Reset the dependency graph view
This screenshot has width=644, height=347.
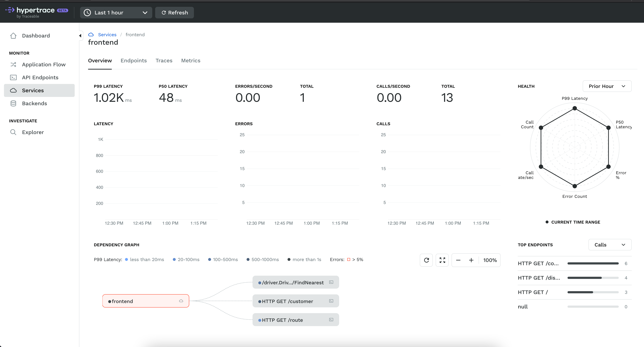[x=426, y=260]
